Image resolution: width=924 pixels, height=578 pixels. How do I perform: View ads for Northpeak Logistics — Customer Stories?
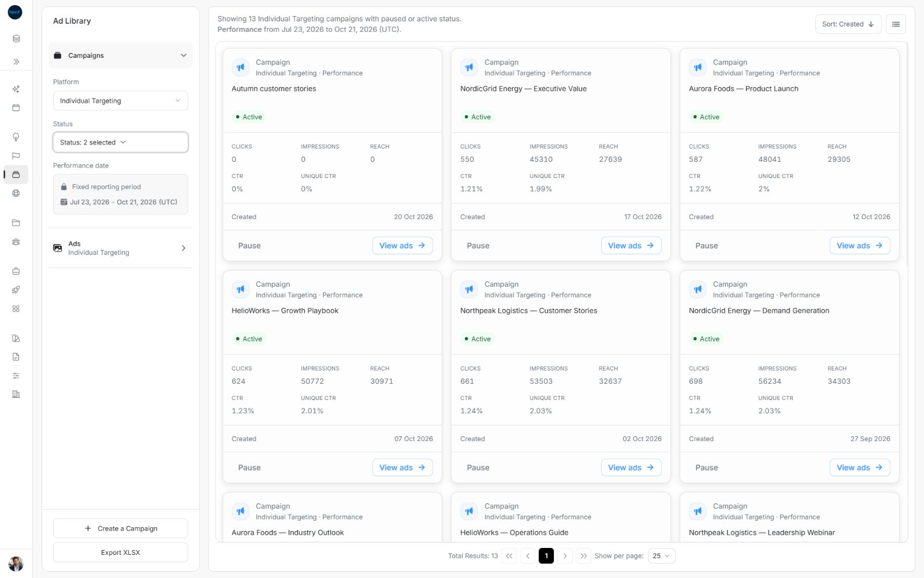(x=631, y=468)
